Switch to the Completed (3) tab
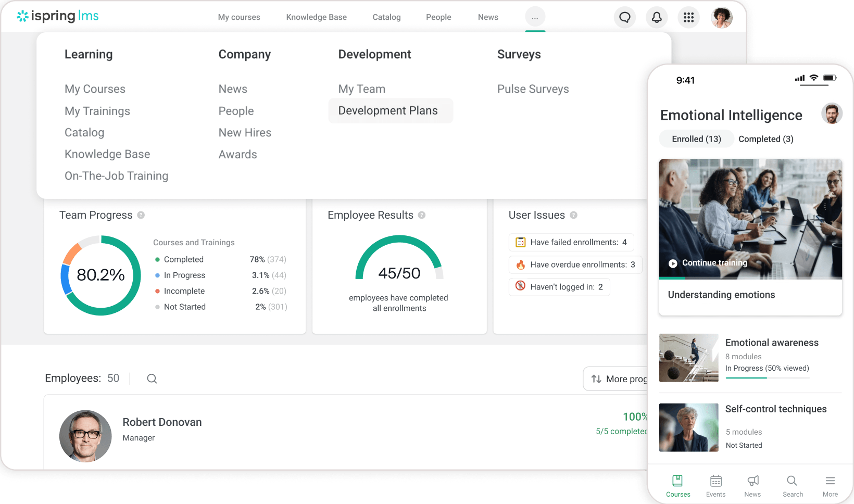 click(765, 139)
